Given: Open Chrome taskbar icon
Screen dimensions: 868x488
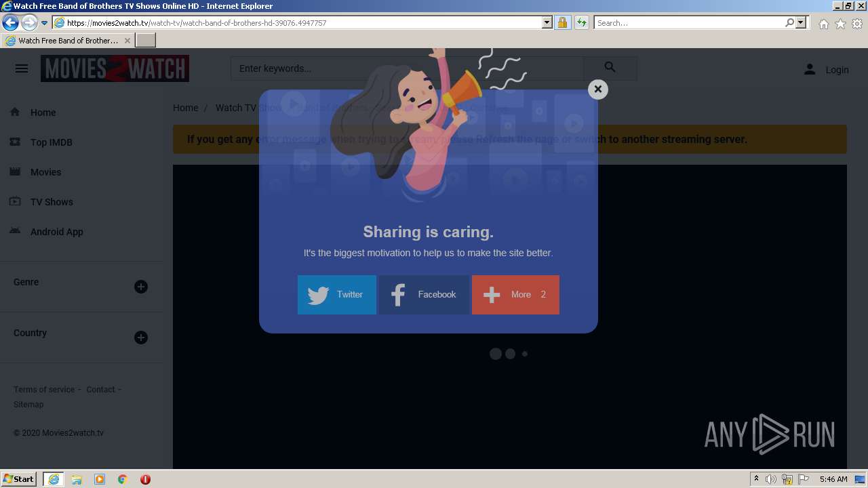Looking at the screenshot, I should [x=123, y=479].
